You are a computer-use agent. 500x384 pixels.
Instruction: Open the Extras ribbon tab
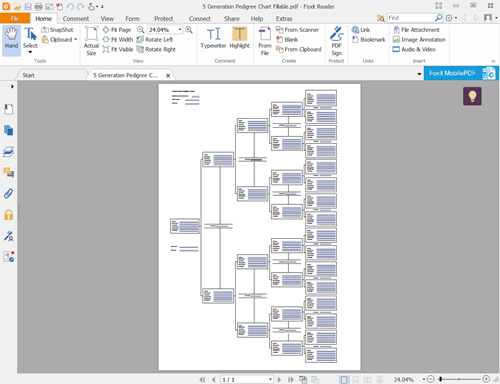[x=284, y=19]
